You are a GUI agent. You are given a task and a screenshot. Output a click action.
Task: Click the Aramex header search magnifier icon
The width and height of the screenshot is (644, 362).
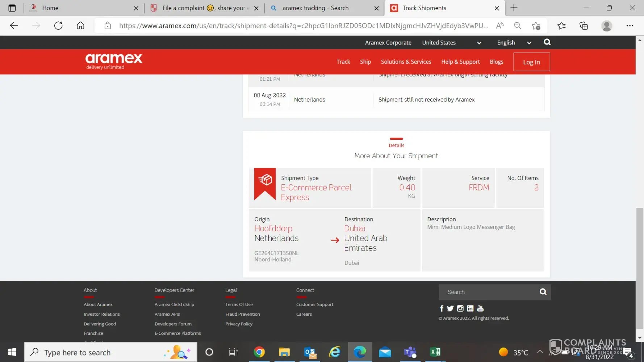coord(547,42)
